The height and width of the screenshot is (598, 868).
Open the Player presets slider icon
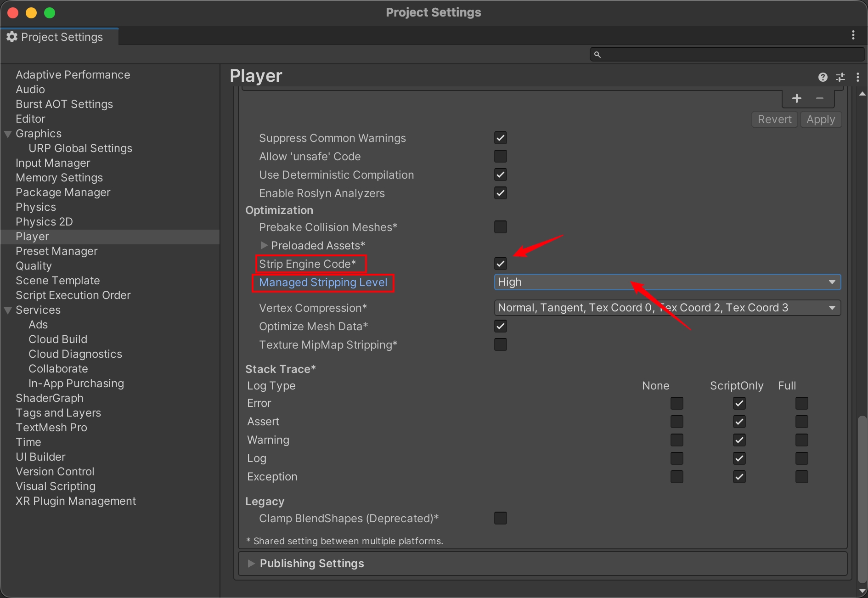(x=840, y=77)
